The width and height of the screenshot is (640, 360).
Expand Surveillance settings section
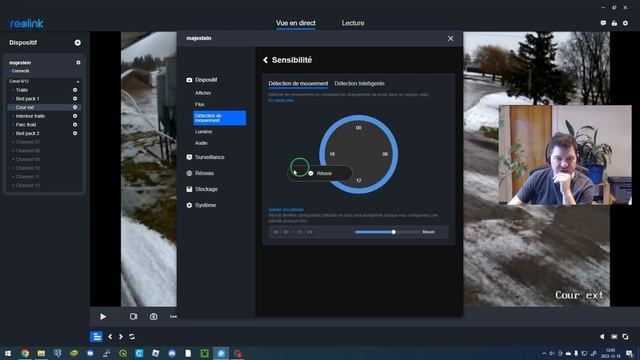[x=205, y=157]
